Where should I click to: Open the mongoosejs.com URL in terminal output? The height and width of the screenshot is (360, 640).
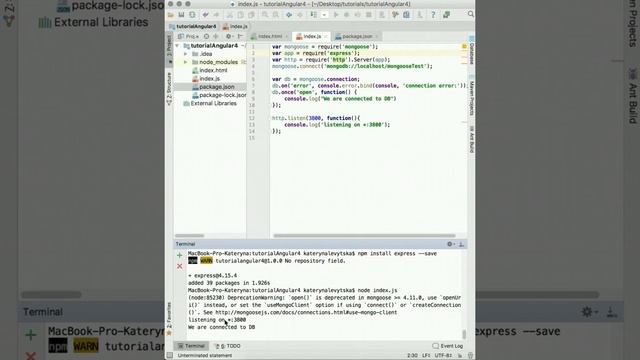306,312
